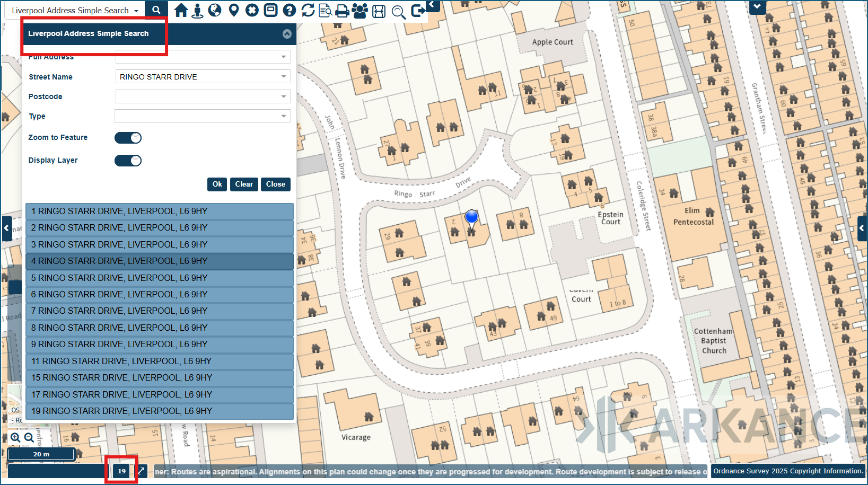This screenshot has height=485, width=868.
Task: Click the routes disclaimer banner text
Action: click(431, 471)
